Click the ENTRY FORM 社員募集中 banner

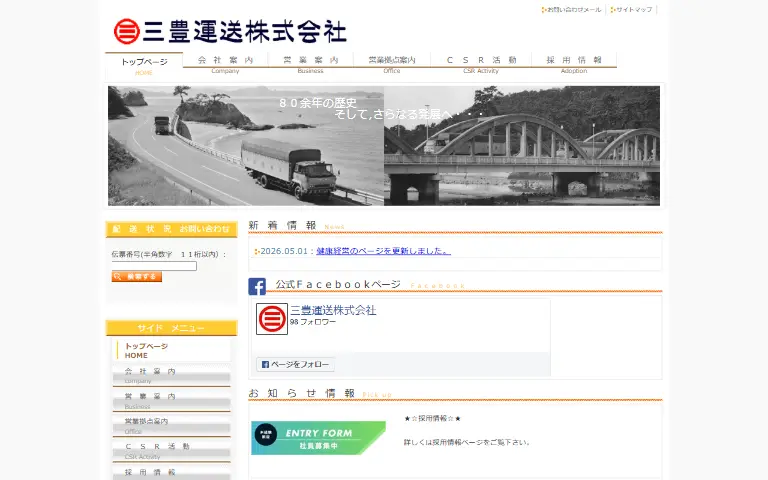[318, 438]
